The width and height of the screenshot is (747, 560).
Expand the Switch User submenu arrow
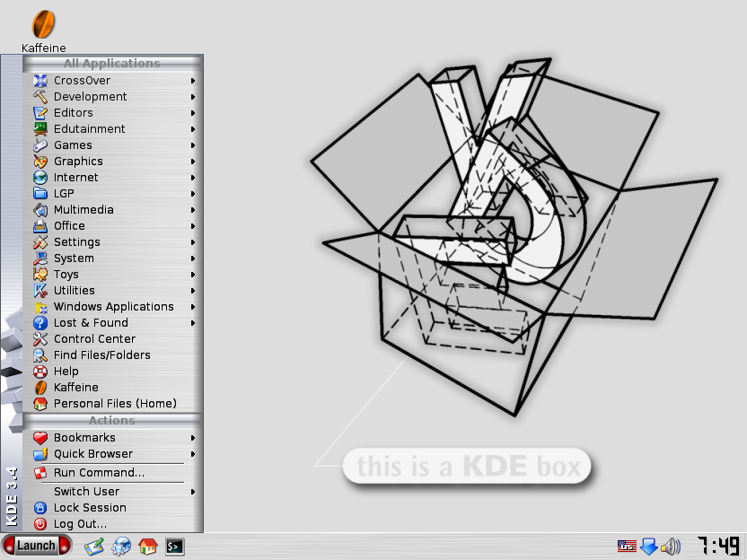pos(193,492)
